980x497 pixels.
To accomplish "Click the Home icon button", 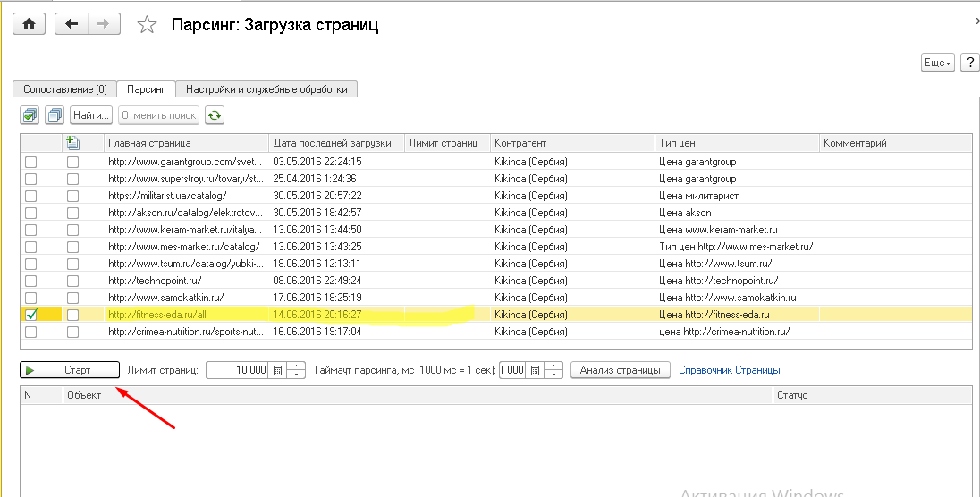I will 29,24.
